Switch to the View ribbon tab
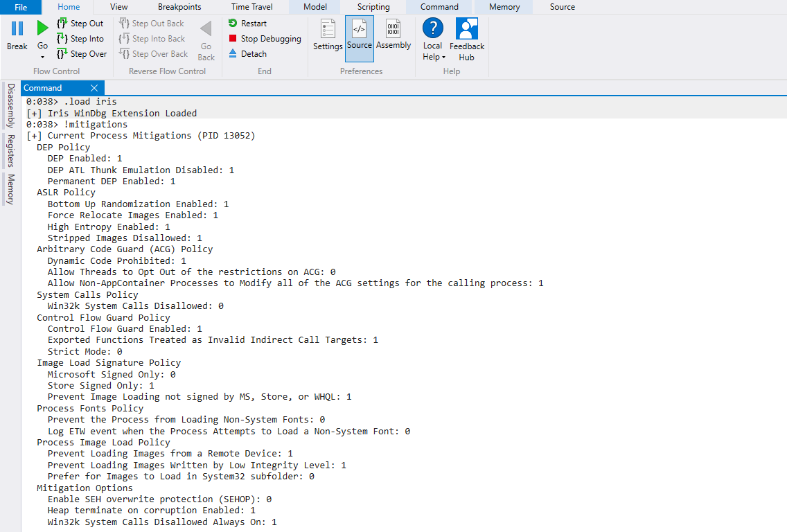The image size is (787, 532). 119,7
